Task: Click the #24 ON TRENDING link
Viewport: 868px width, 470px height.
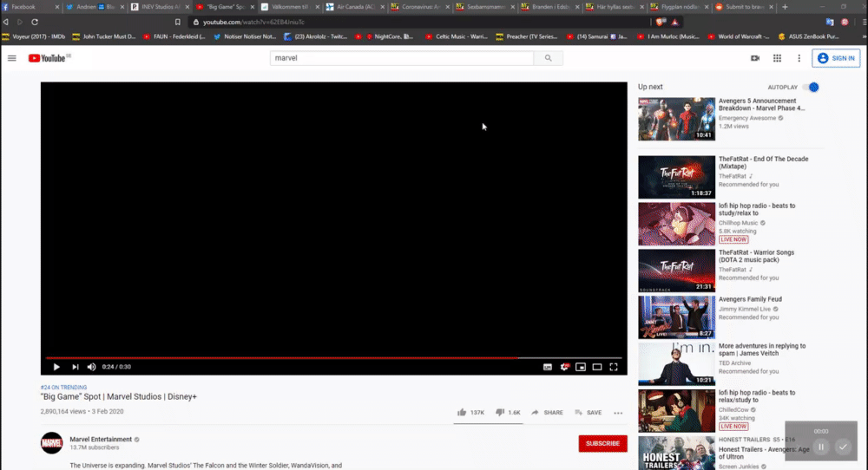Action: [63, 388]
